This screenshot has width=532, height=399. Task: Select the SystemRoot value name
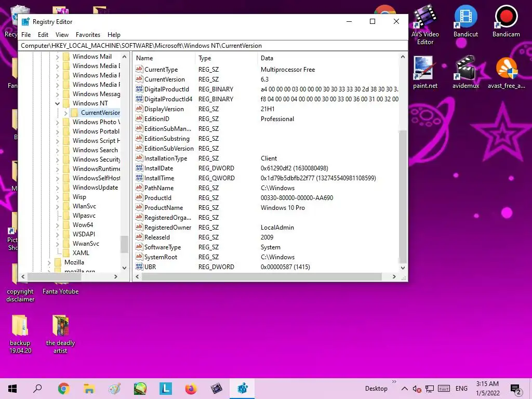coord(161,257)
